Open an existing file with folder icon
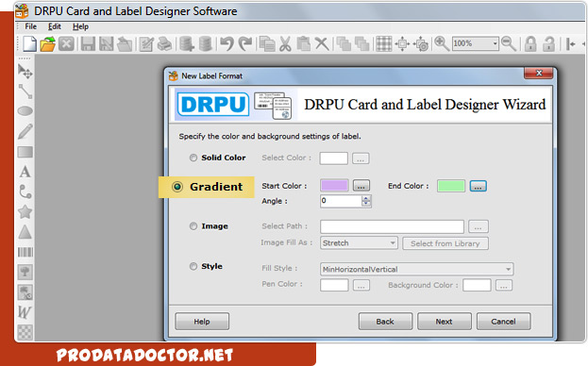This screenshot has height=366, width=588. tap(48, 43)
